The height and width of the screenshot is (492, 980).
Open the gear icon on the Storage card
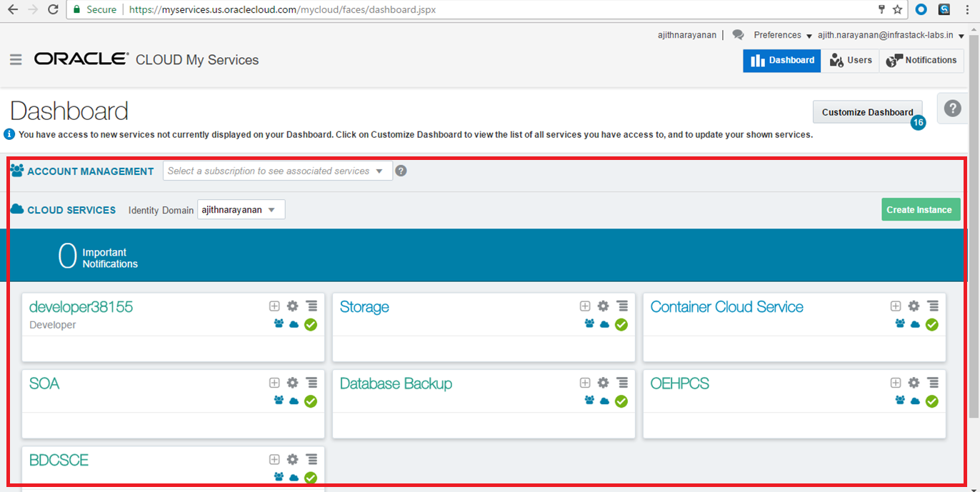coord(603,306)
